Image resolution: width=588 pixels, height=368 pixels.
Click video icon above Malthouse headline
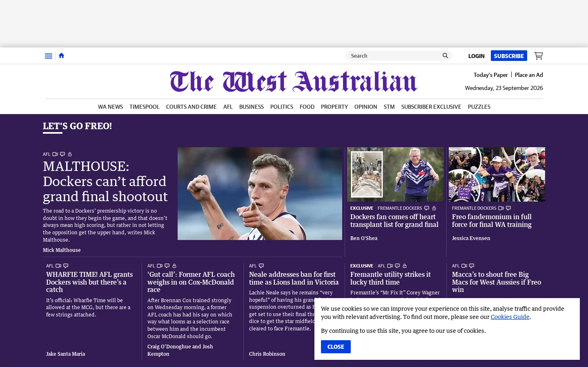[55, 154]
